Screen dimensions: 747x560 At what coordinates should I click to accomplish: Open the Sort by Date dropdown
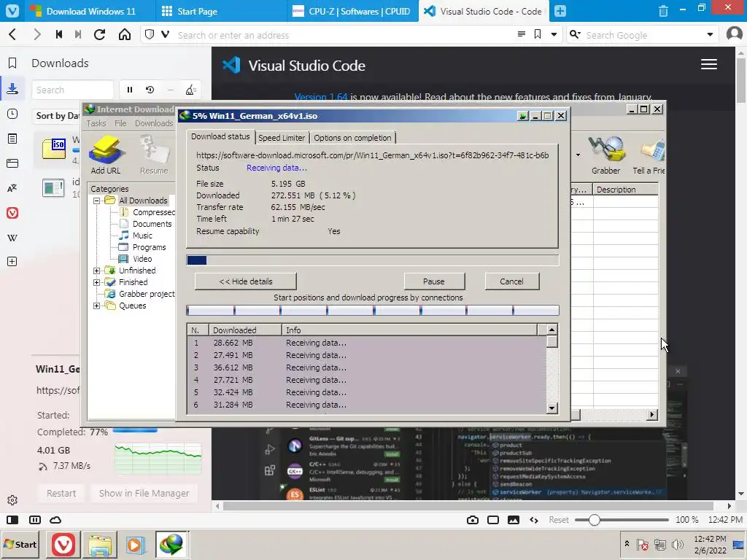[57, 116]
